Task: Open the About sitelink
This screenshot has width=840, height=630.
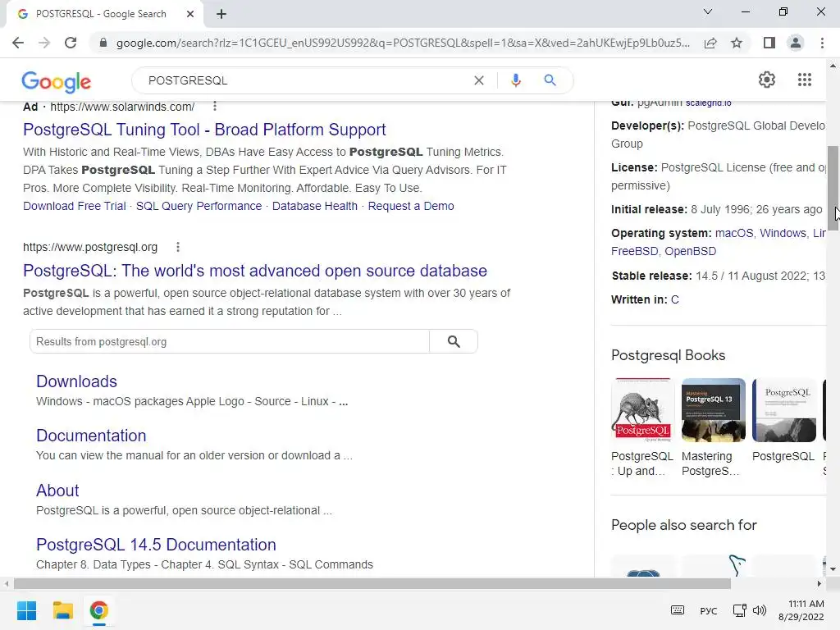Action: pos(57,491)
